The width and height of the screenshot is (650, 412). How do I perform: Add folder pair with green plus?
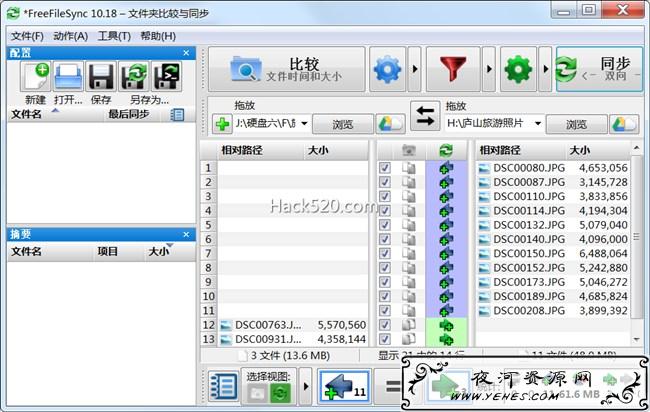coord(222,124)
